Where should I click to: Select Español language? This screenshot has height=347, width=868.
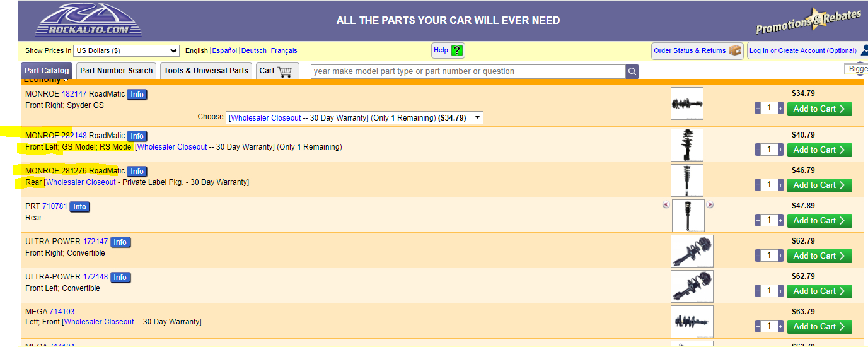click(x=224, y=50)
